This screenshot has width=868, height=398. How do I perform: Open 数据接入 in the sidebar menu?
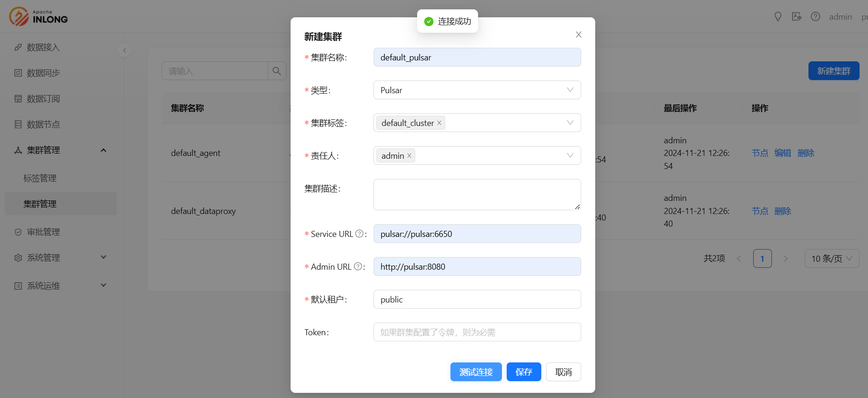(x=43, y=47)
